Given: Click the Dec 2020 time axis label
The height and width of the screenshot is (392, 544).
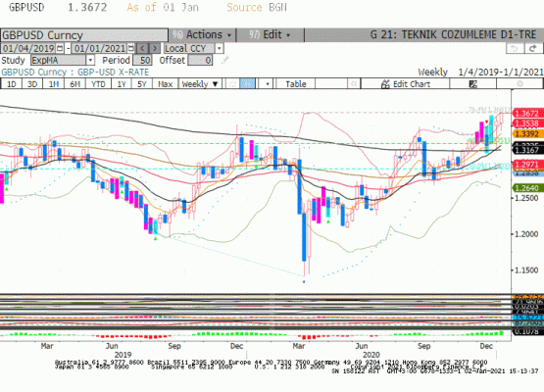Looking at the screenshot, I should point(486,346).
